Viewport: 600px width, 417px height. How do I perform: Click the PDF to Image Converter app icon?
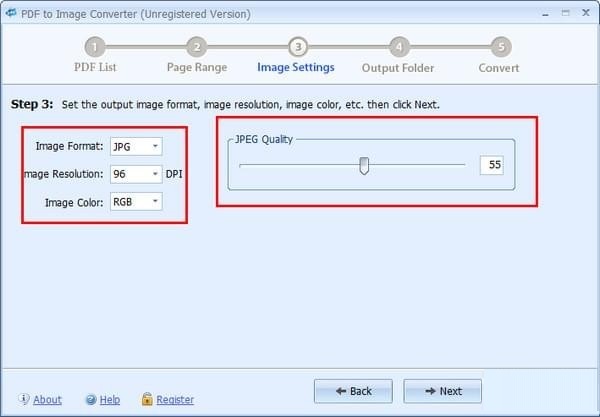pyautogui.click(x=11, y=13)
